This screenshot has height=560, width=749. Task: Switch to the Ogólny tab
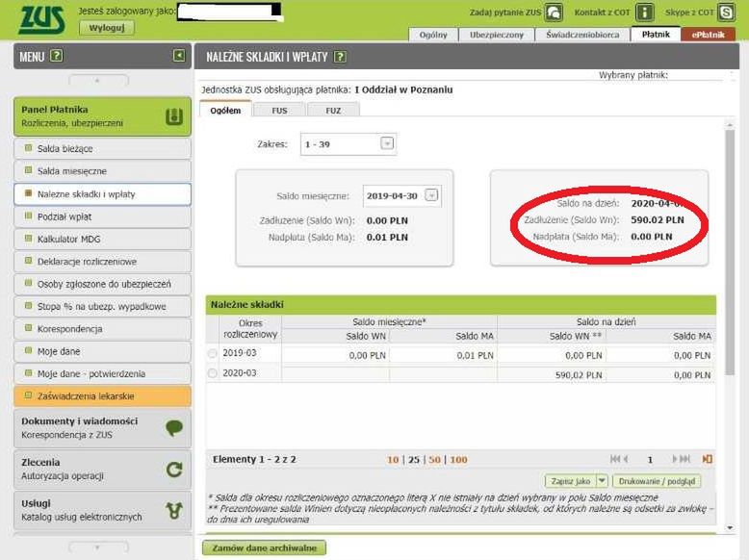click(433, 35)
